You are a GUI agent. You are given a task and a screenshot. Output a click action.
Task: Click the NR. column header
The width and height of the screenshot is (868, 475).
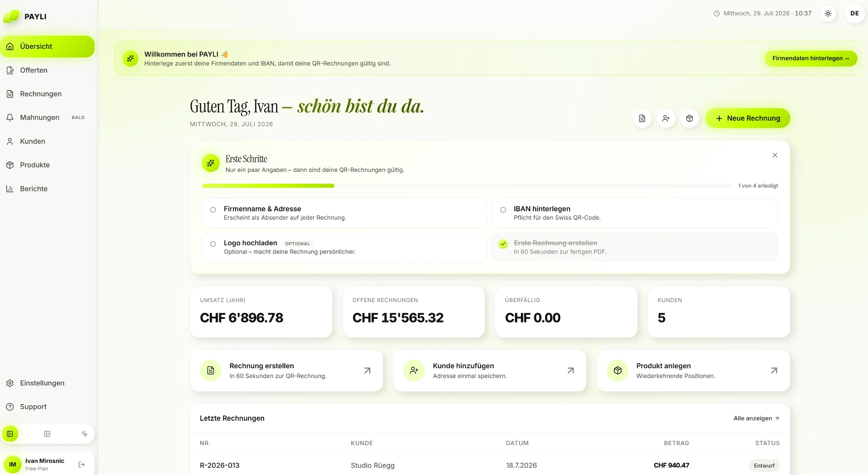click(x=205, y=443)
